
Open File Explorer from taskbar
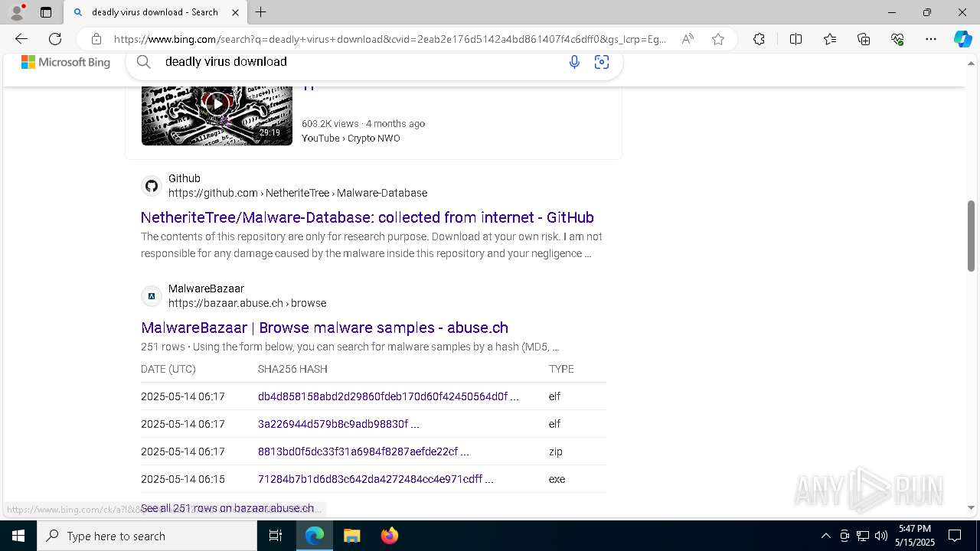coord(351,536)
